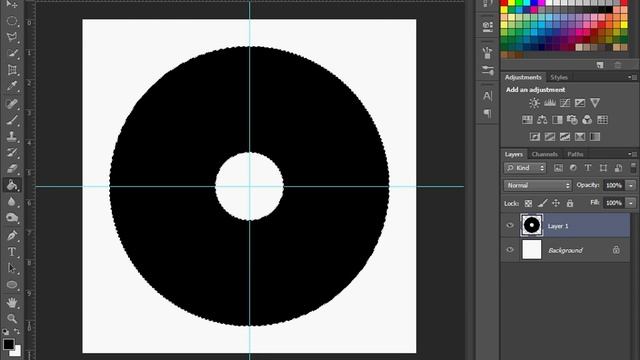Select the Elliptical Marquee tool
The height and width of the screenshot is (360, 640).
12,20
